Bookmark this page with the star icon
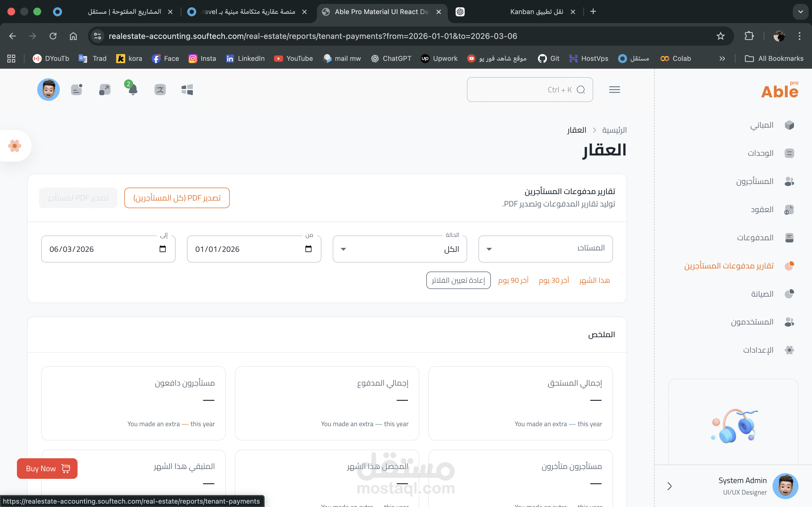The width and height of the screenshot is (812, 507). (x=720, y=36)
